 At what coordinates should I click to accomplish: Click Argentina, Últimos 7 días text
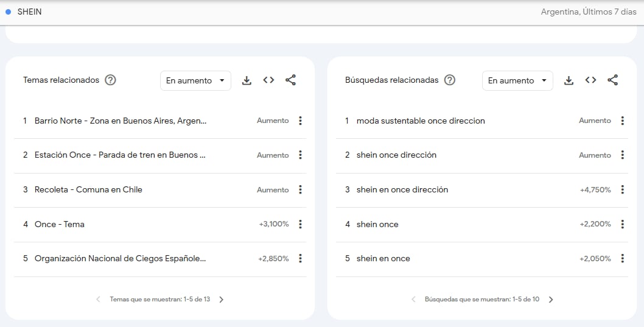coord(589,12)
